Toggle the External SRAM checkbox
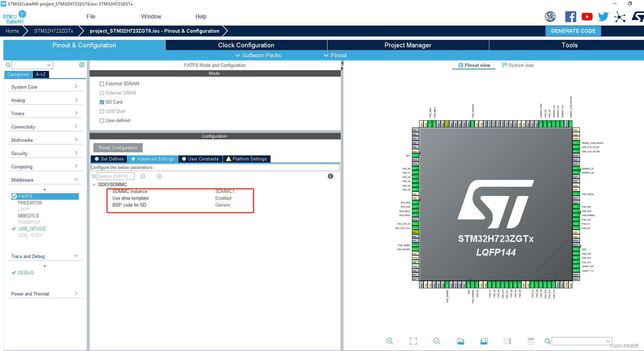 pos(102,93)
